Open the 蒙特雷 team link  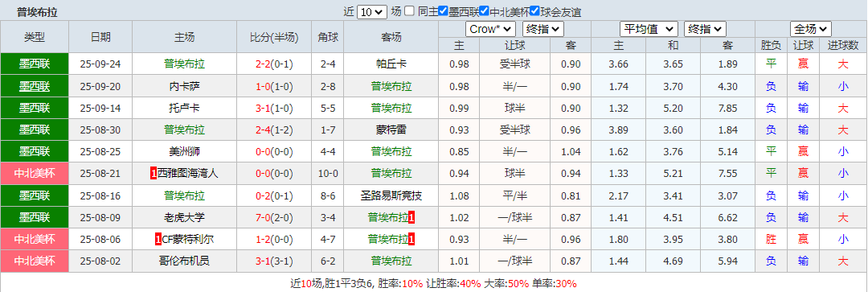pos(391,130)
